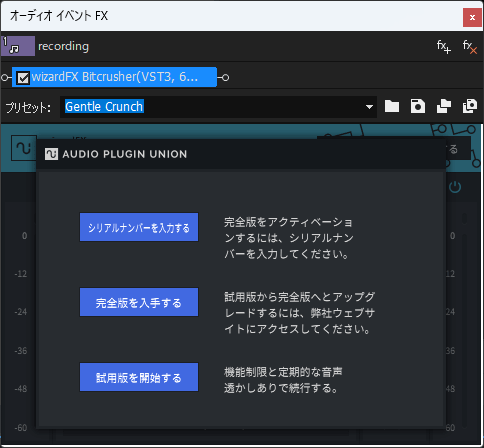Click the recording event label
484x448 pixels.
pos(63,46)
